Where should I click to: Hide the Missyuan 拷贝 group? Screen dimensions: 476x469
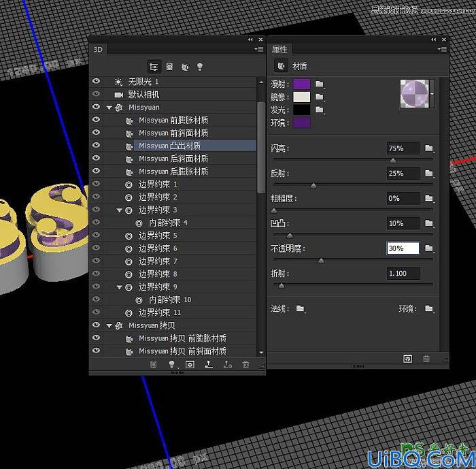click(97, 325)
